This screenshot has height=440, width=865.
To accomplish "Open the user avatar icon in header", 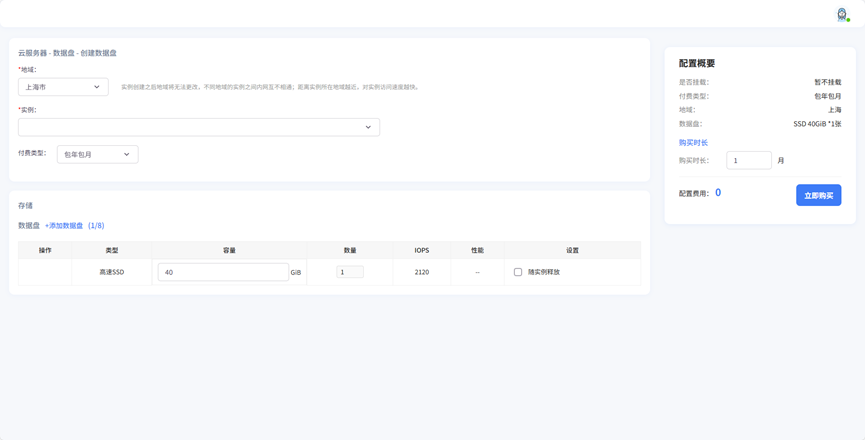I will pyautogui.click(x=842, y=14).
